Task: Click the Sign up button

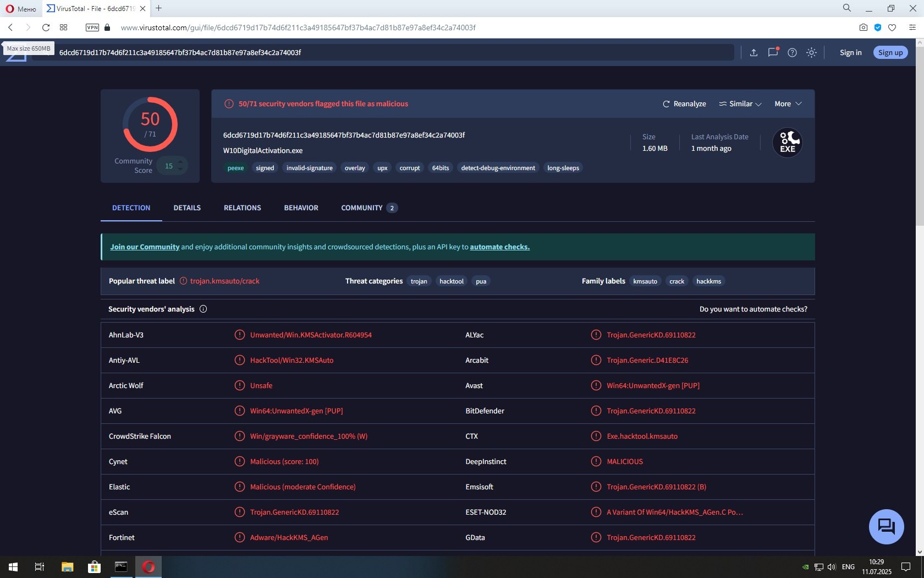Action: (x=890, y=53)
